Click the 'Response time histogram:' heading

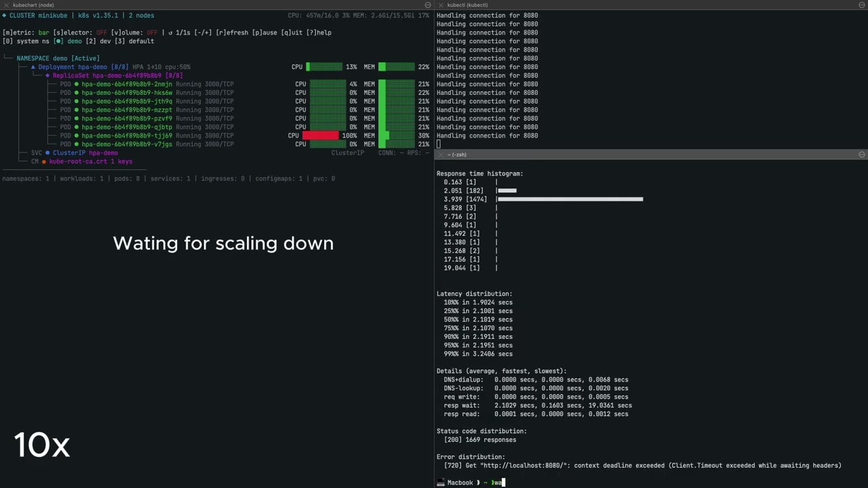tap(480, 174)
